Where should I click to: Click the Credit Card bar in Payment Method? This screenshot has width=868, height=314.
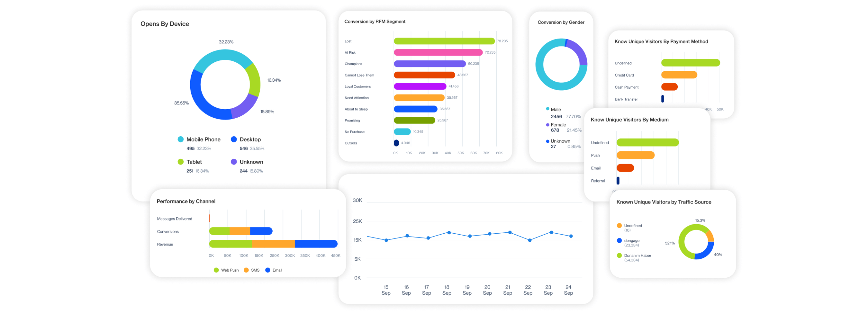pyautogui.click(x=678, y=75)
